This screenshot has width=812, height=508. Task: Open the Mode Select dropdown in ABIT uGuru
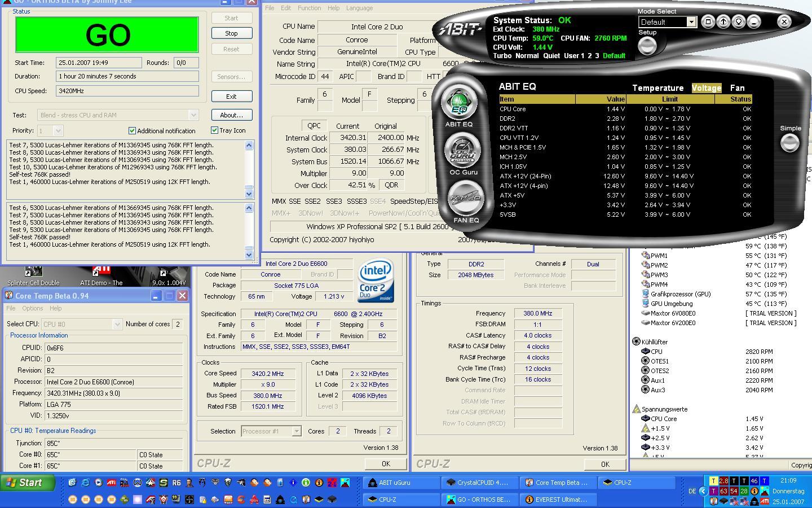(x=691, y=22)
